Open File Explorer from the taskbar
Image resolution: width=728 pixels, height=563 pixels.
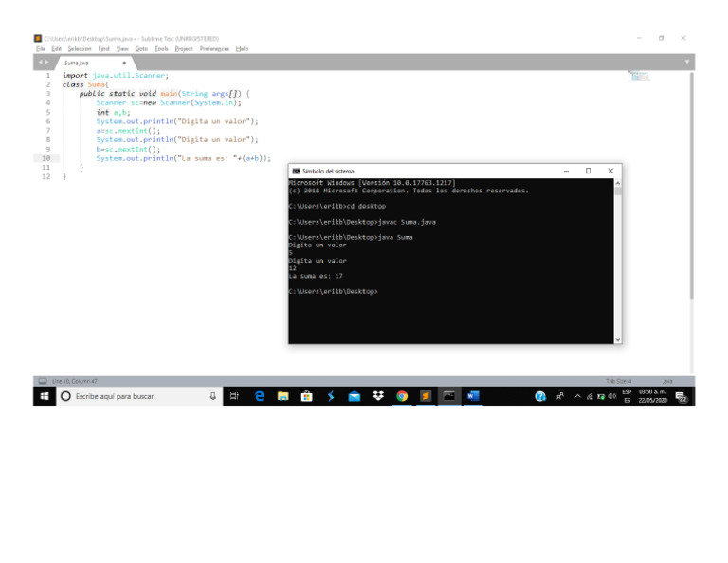click(x=282, y=396)
